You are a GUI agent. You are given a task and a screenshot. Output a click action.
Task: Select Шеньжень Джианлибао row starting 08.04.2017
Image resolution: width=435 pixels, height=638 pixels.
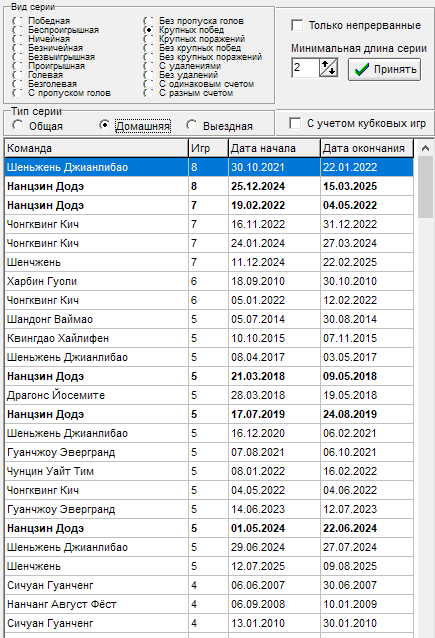point(209,357)
